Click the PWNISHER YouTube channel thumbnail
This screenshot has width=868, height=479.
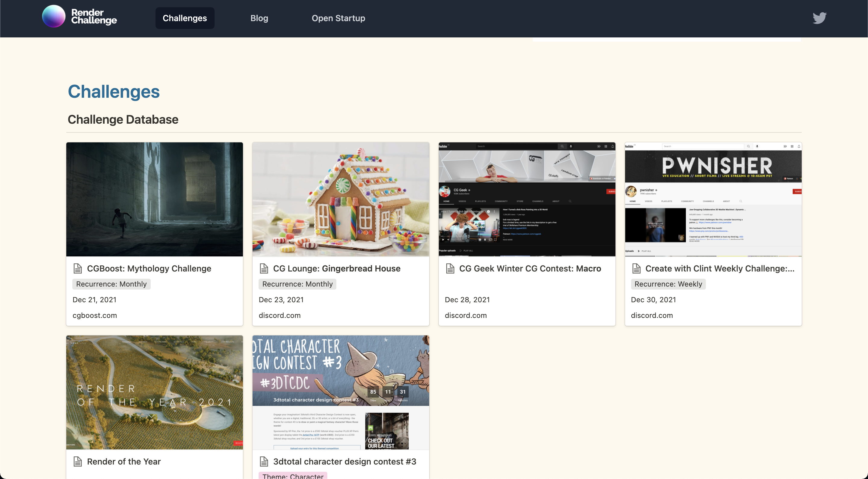713,199
